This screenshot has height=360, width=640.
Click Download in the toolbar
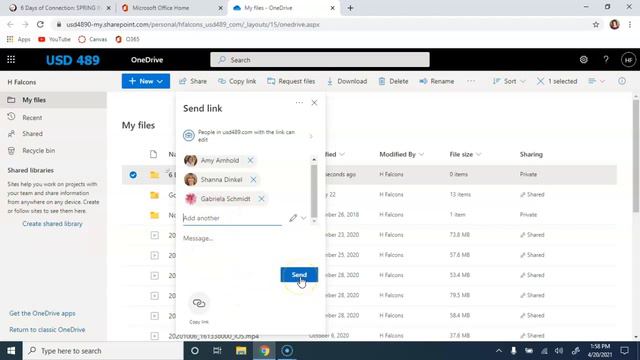coord(347,81)
